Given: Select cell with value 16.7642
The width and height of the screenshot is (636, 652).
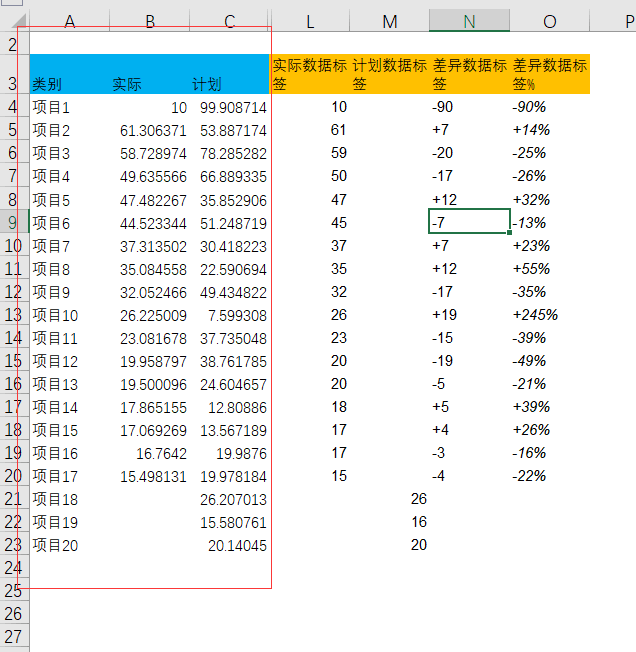Looking at the screenshot, I should point(150,453).
